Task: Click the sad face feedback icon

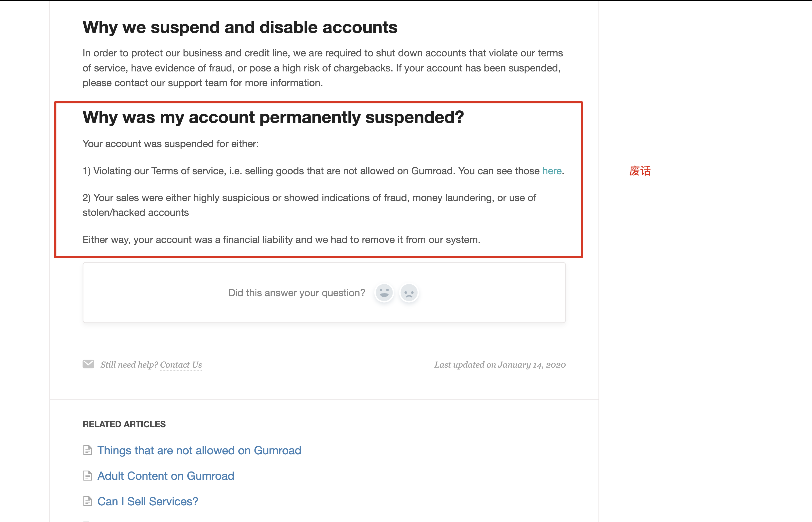Action: 409,292
